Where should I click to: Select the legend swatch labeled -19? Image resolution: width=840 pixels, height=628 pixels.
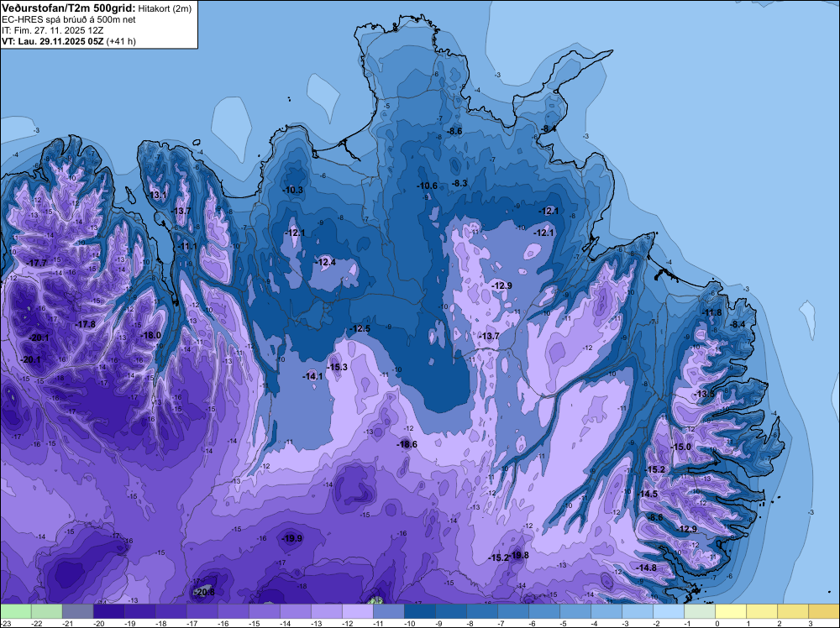tap(139, 611)
